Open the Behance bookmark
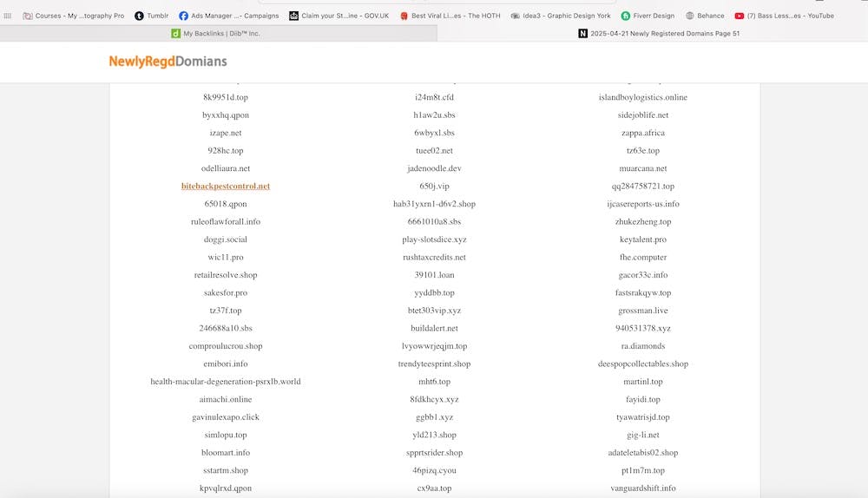Screen dimensions: 868x498 click(704, 16)
